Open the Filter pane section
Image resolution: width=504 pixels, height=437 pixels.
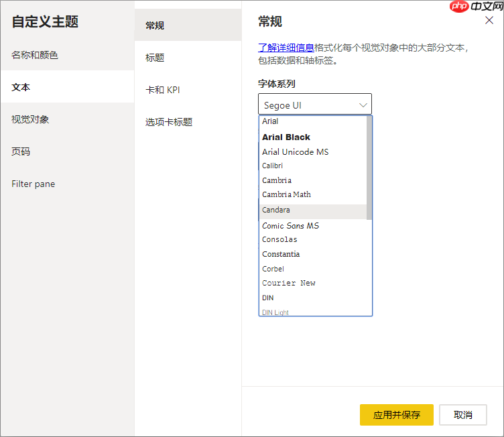pos(67,184)
